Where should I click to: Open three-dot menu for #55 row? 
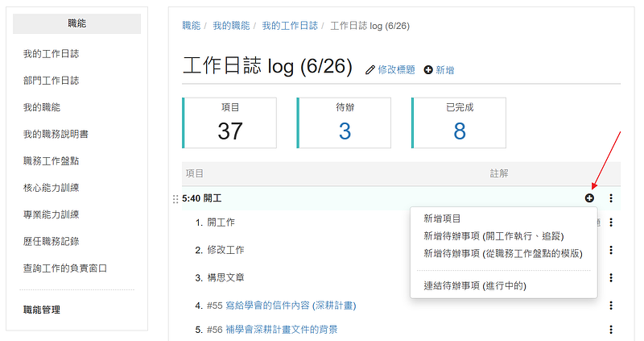pos(611,306)
